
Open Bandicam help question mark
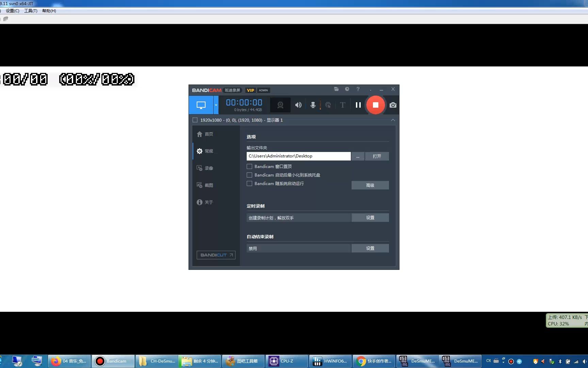[358, 89]
